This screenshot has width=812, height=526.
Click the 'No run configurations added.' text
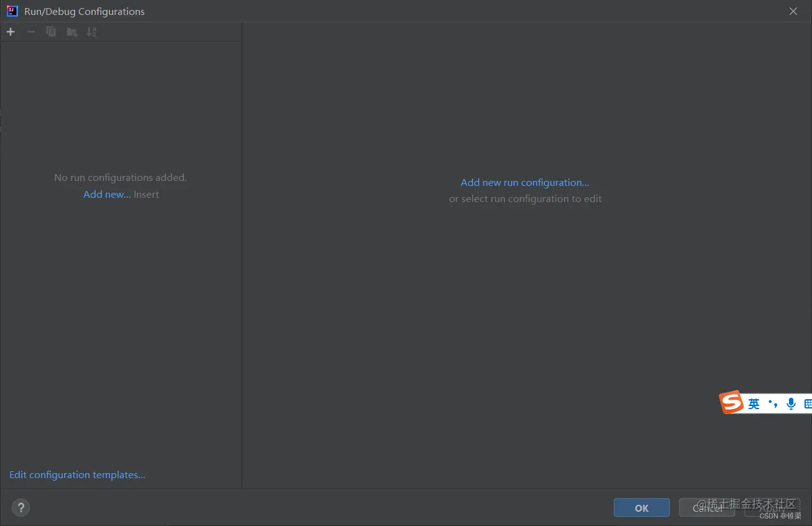click(121, 178)
